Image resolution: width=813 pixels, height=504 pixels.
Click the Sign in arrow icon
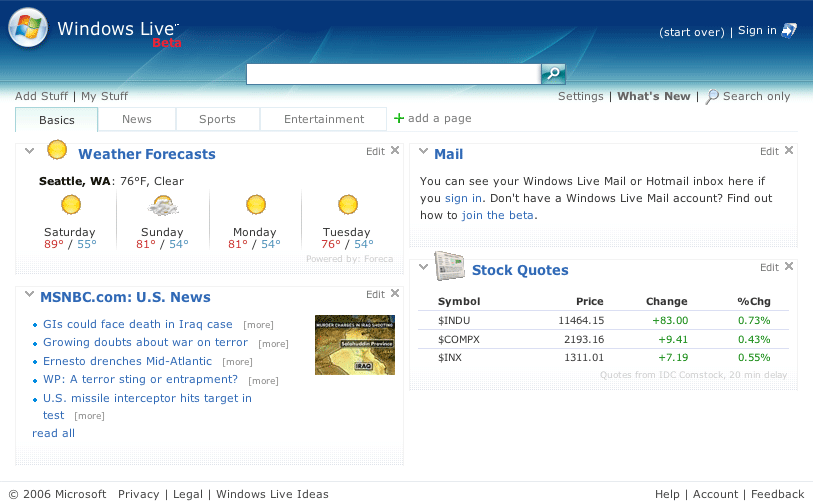click(x=789, y=31)
